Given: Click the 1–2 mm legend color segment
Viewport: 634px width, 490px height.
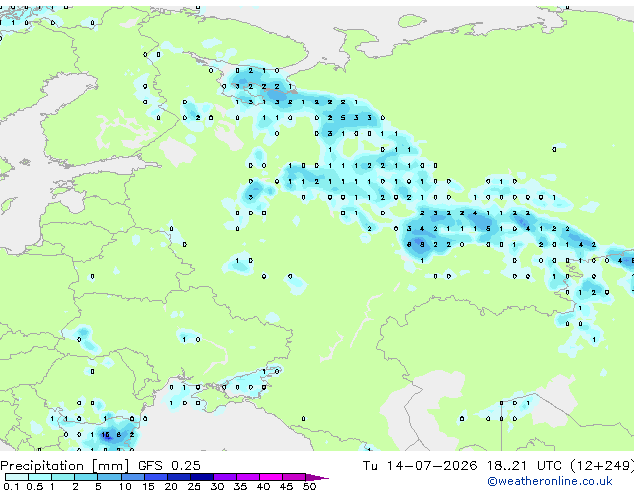Looking at the screenshot, I should tap(63, 477).
